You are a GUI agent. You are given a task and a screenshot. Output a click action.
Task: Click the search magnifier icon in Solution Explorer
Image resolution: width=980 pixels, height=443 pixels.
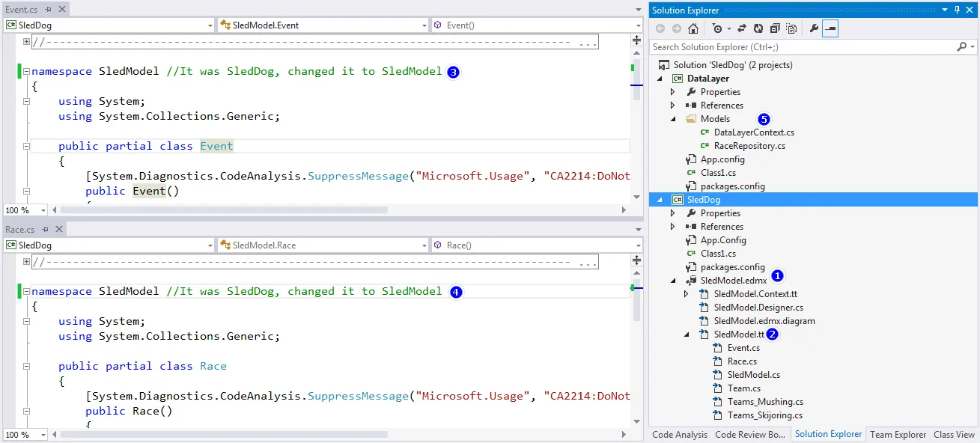coord(962,46)
